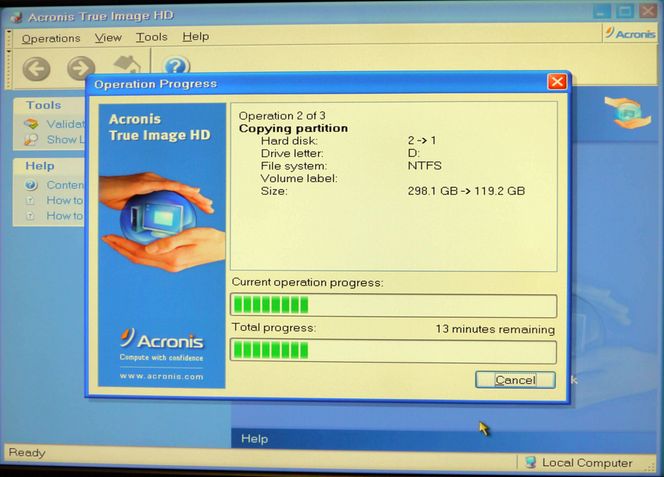664x477 pixels.
Task: Click the '2 -> 1' hard disk value
Action: 422,140
